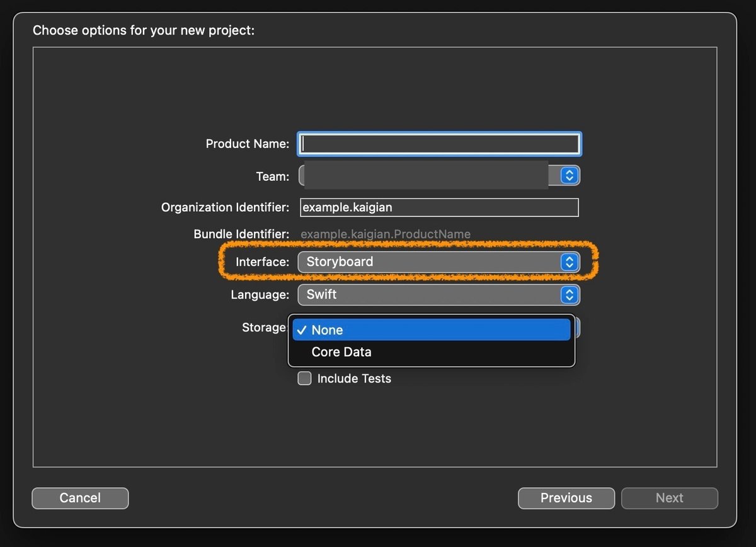
Task: Click the Bundle Identifier value text
Action: tap(386, 234)
